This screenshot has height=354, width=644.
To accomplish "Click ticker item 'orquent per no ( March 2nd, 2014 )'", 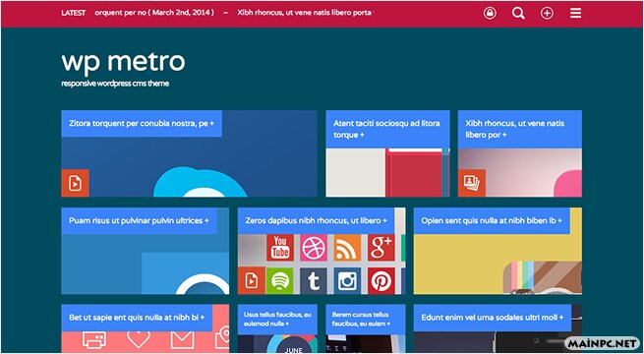I will [154, 13].
